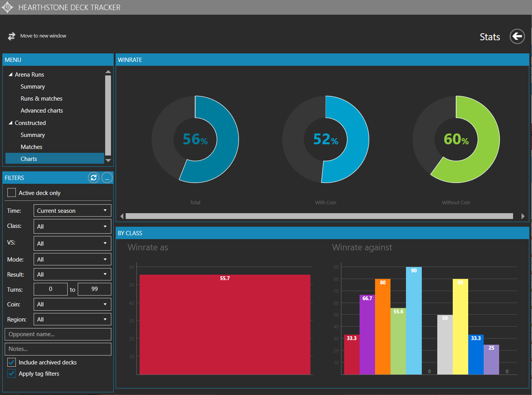The image size is (532, 395).
Task: Click the lavender 25 winrate bar
Action: 491,360
